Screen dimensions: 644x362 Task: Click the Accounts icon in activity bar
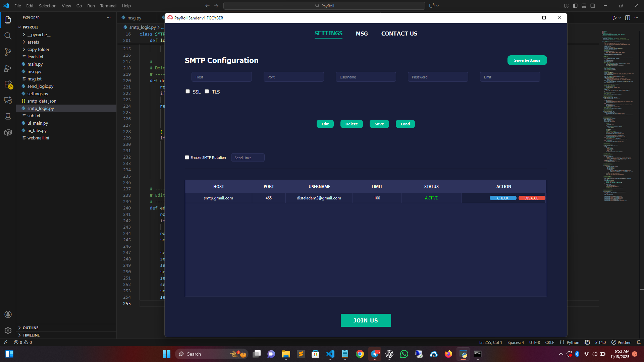click(8, 314)
